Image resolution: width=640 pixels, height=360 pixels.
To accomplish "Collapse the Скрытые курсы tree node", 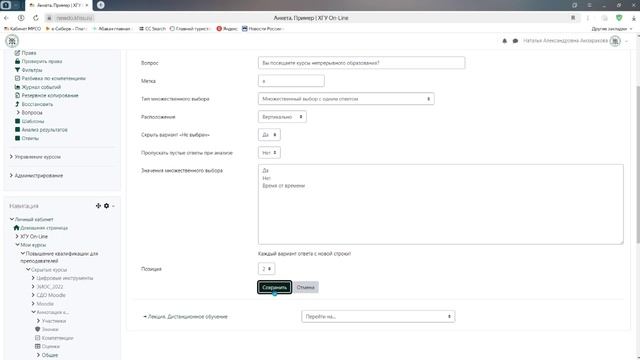I will coord(28,270).
